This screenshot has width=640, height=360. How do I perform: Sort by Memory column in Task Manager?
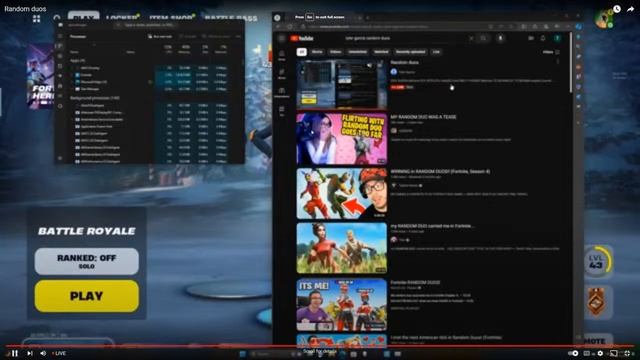[184, 49]
